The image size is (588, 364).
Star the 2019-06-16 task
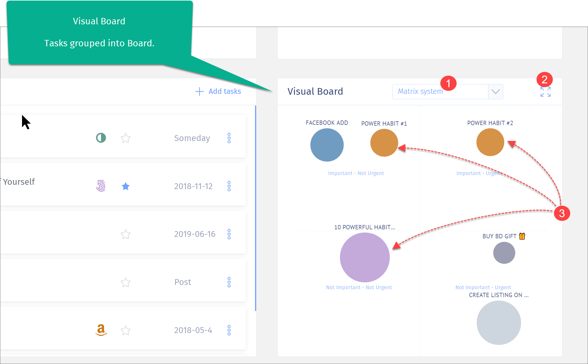[125, 234]
